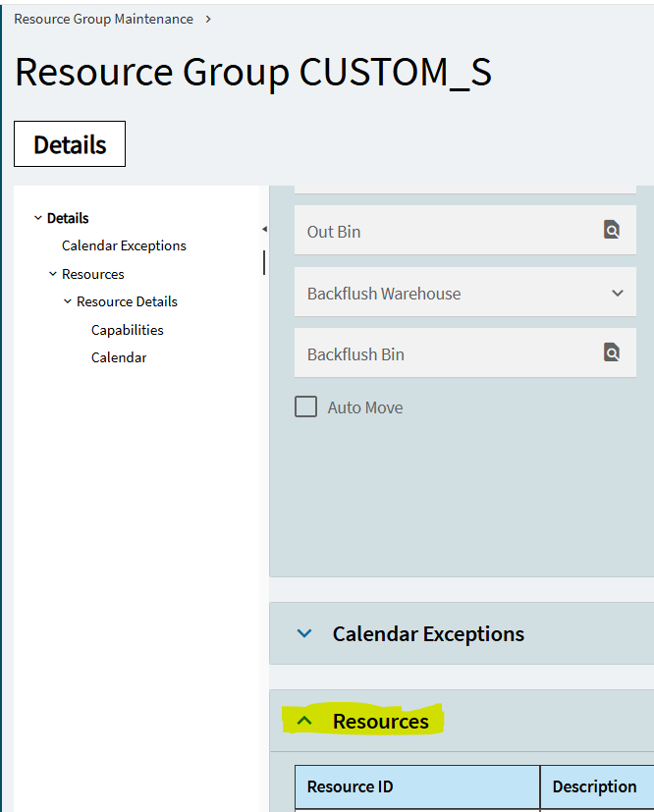Select Calendar Exceptions in the tree

124,245
